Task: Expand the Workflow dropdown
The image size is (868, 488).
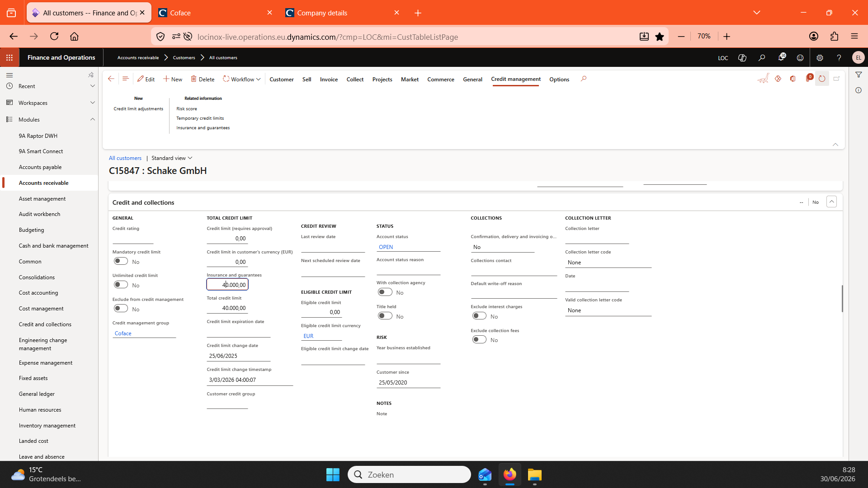Action: pos(242,79)
